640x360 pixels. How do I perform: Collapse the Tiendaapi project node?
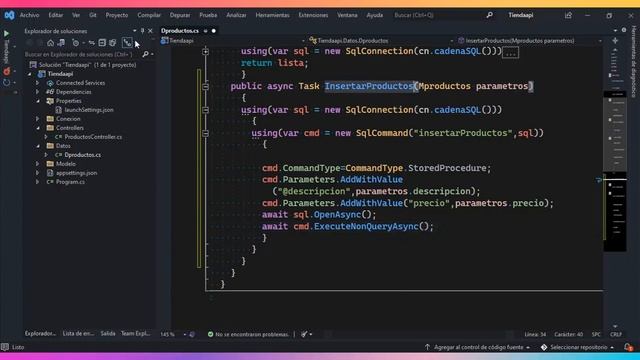[30, 74]
